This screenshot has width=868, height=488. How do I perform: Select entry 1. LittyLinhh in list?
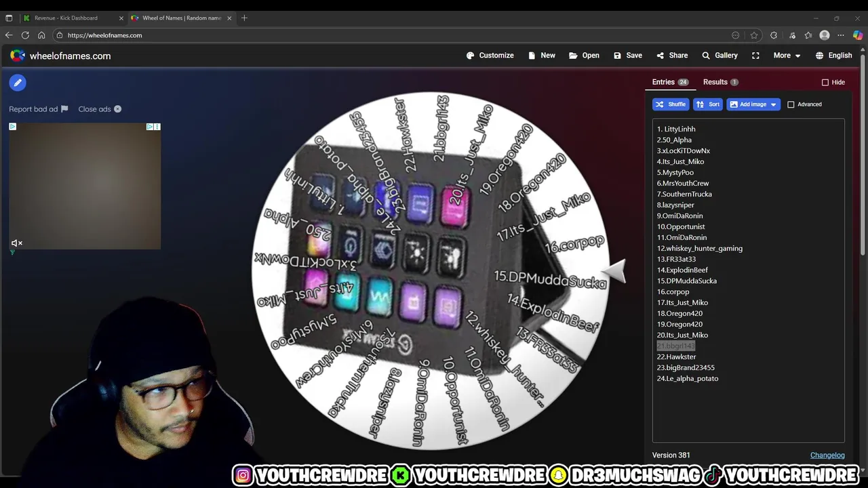(x=676, y=129)
